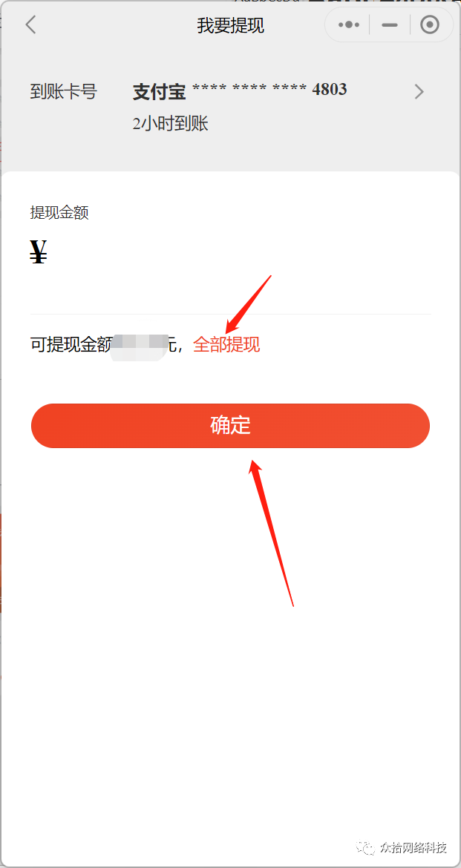461x868 pixels.
Task: Expand account options with right chevron
Action: coord(419,92)
